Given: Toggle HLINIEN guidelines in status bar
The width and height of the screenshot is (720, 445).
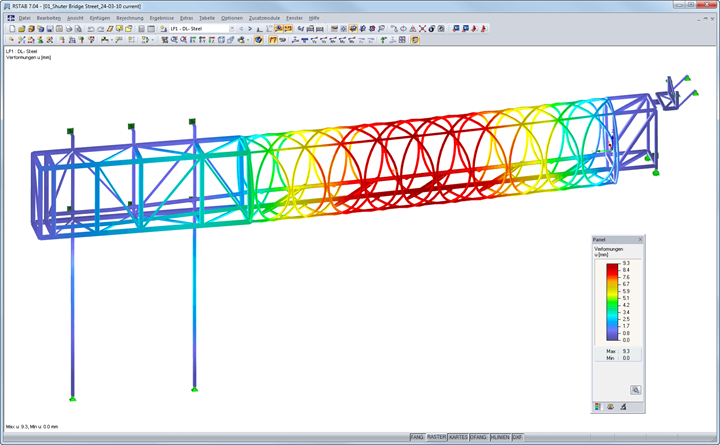Looking at the screenshot, I should [500, 437].
